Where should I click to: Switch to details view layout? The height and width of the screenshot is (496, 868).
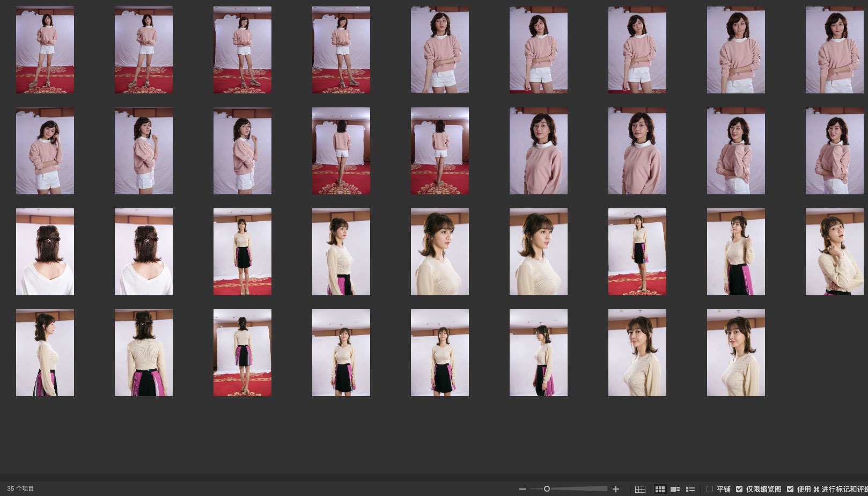[x=675, y=489]
